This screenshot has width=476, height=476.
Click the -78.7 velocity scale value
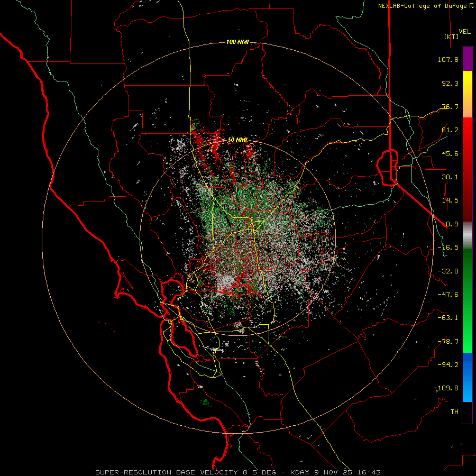448,342
